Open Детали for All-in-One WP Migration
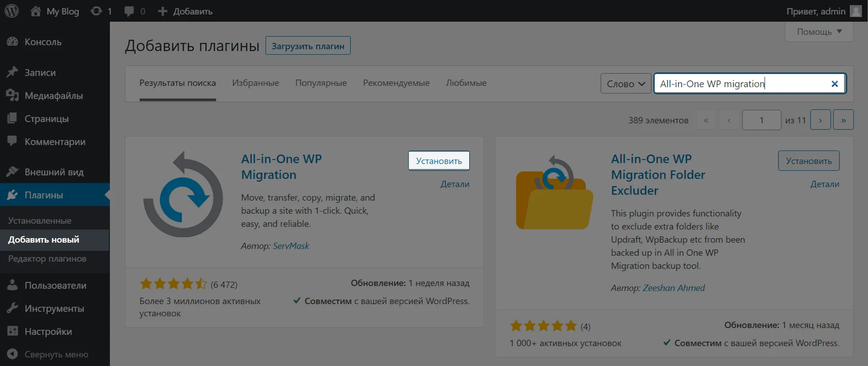The height and width of the screenshot is (366, 868). point(455,184)
